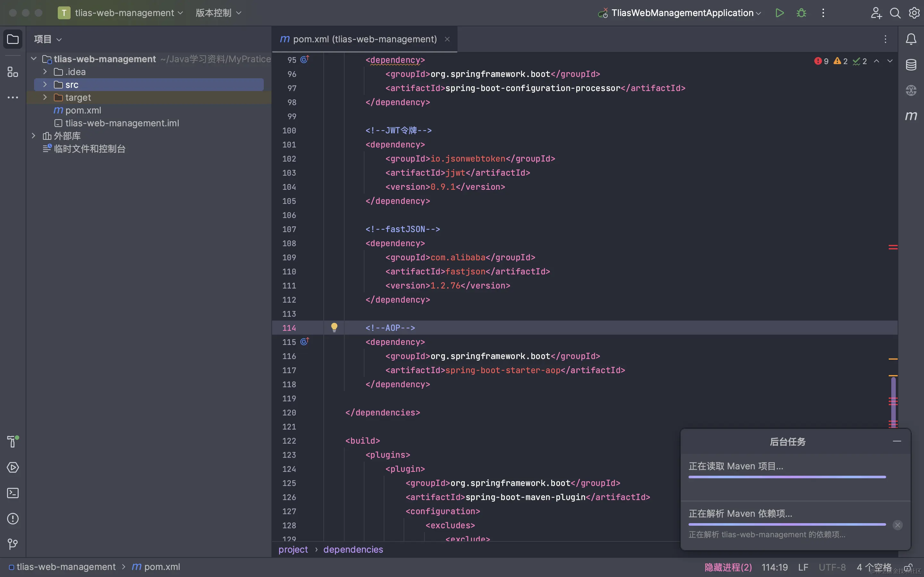Screen dimensions: 924x577
Task: Click 隐藏进程(2) in the status bar
Action: point(728,567)
